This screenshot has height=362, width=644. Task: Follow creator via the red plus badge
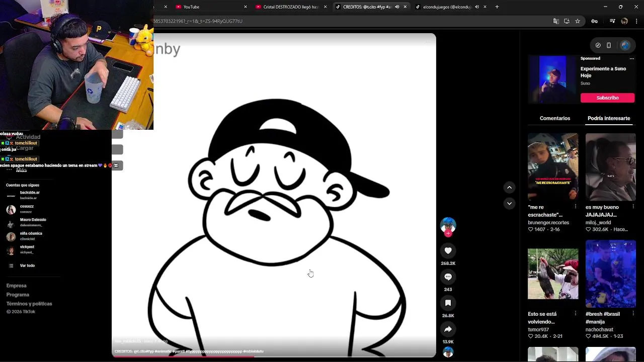point(448,233)
